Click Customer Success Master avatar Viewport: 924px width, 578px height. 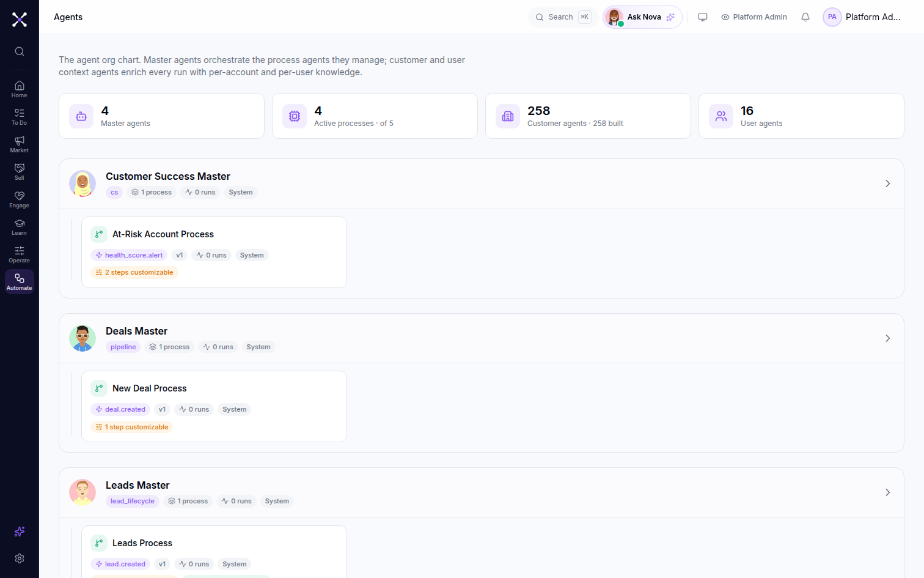click(82, 183)
